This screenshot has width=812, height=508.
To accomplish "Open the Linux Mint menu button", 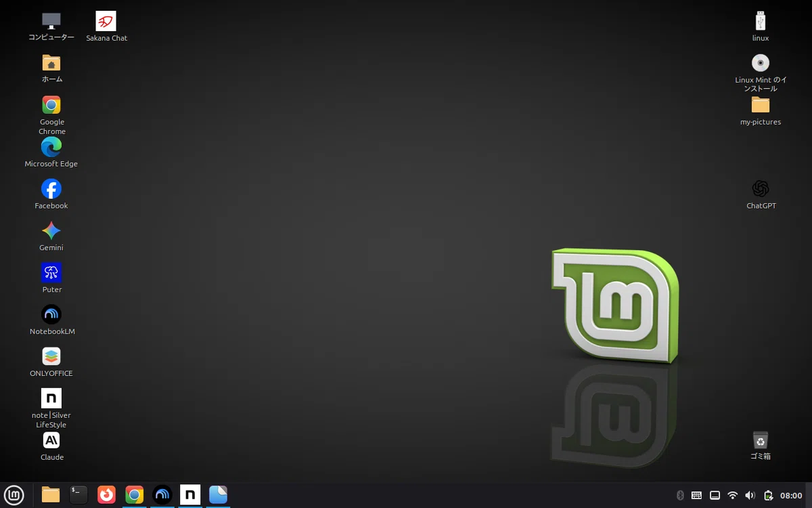I will [x=14, y=495].
